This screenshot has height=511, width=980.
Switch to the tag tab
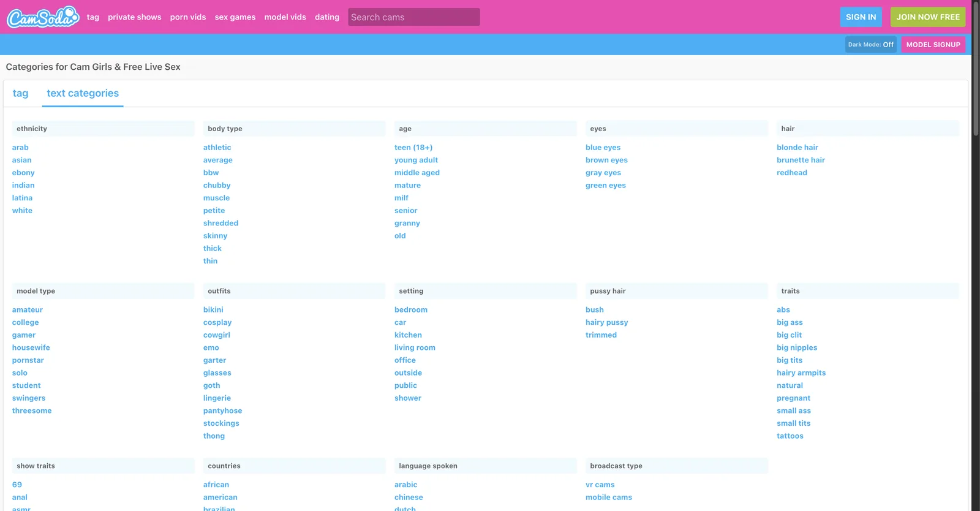pyautogui.click(x=20, y=93)
